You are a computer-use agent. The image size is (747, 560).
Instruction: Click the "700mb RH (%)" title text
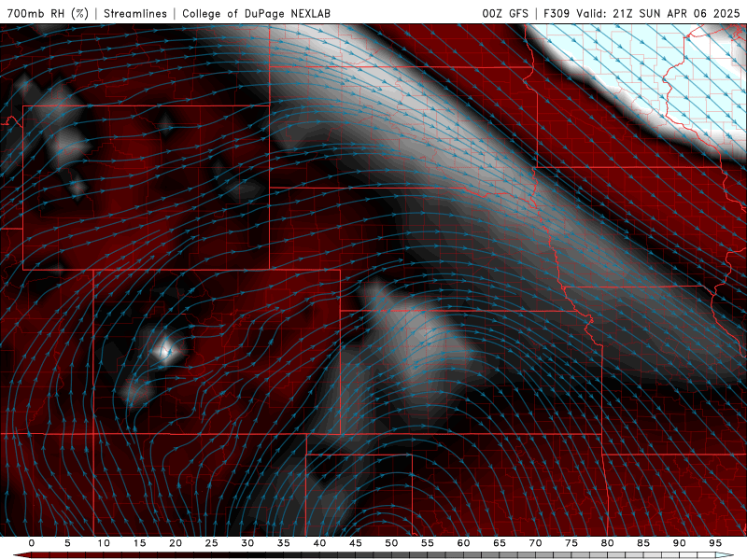click(49, 13)
